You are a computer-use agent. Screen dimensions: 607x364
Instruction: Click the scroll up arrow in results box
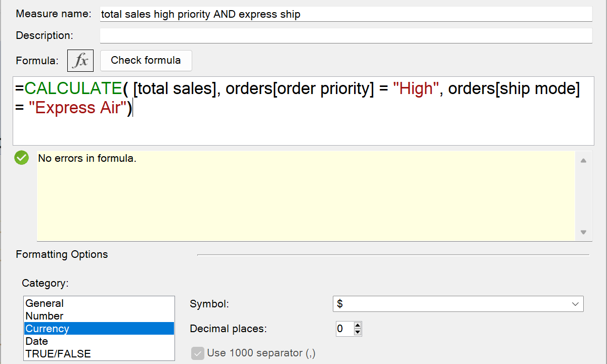583,161
